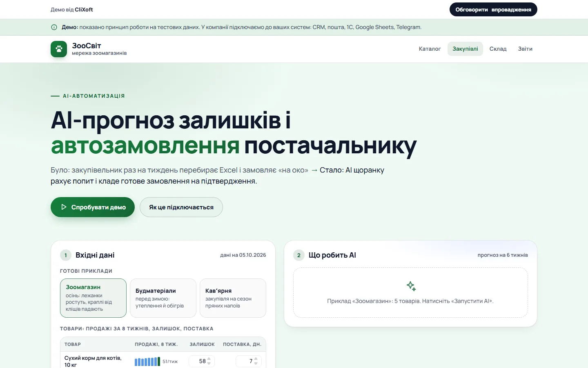Click the sales bar chart for Сухий корм
588x368 pixels.
pos(147,361)
